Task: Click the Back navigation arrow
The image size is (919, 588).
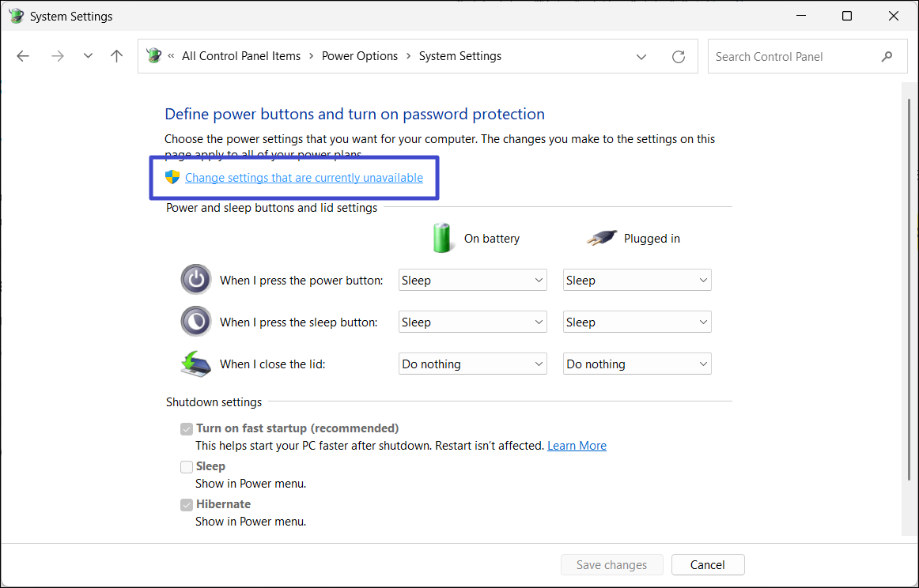Action: (x=23, y=56)
